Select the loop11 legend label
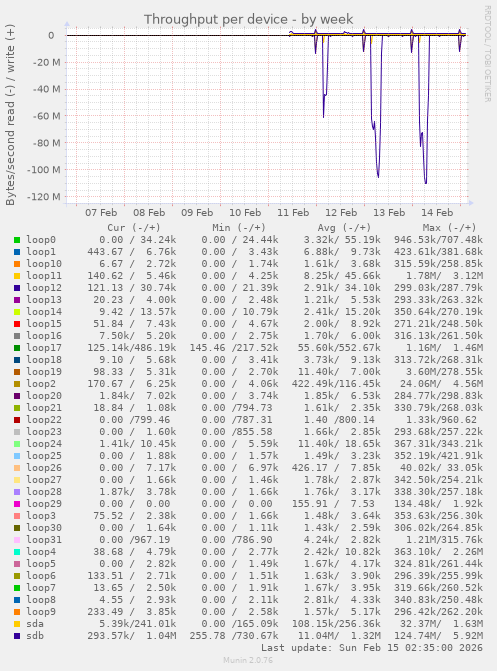 44,276
